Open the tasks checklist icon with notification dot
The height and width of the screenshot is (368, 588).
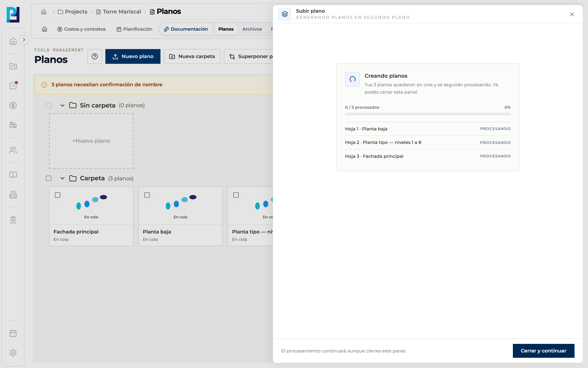(x=13, y=86)
